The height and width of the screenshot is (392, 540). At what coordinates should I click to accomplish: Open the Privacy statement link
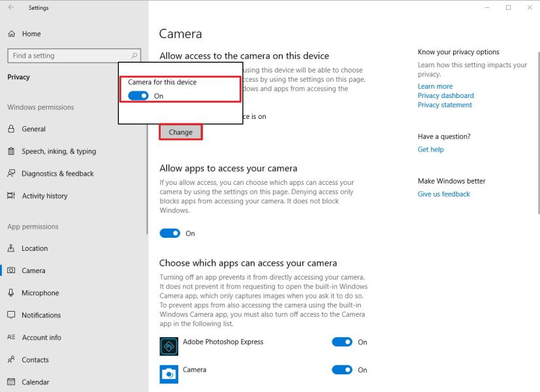click(445, 105)
